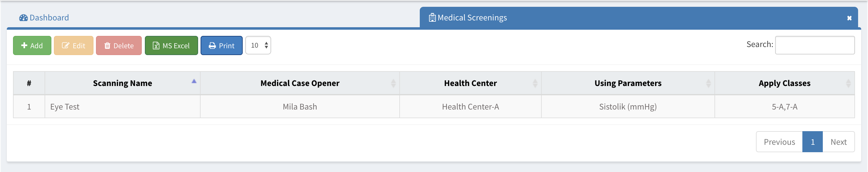Click page 1 in pagination

coord(812,142)
